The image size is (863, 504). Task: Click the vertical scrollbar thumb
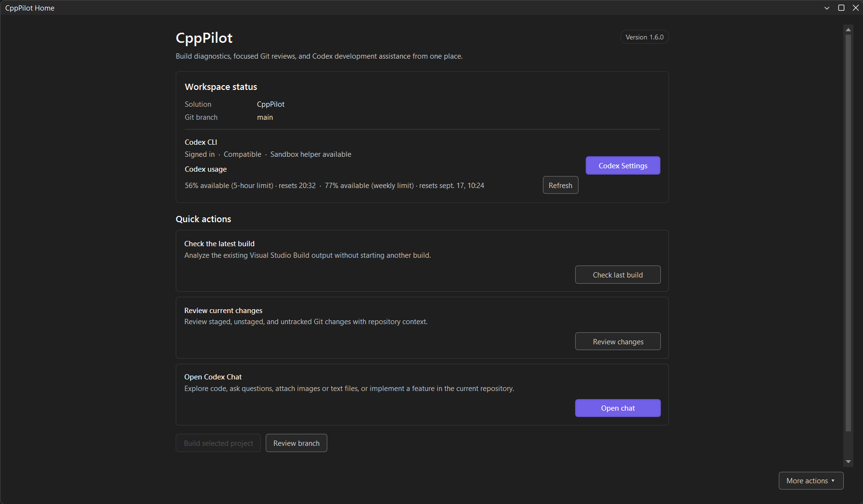848,233
